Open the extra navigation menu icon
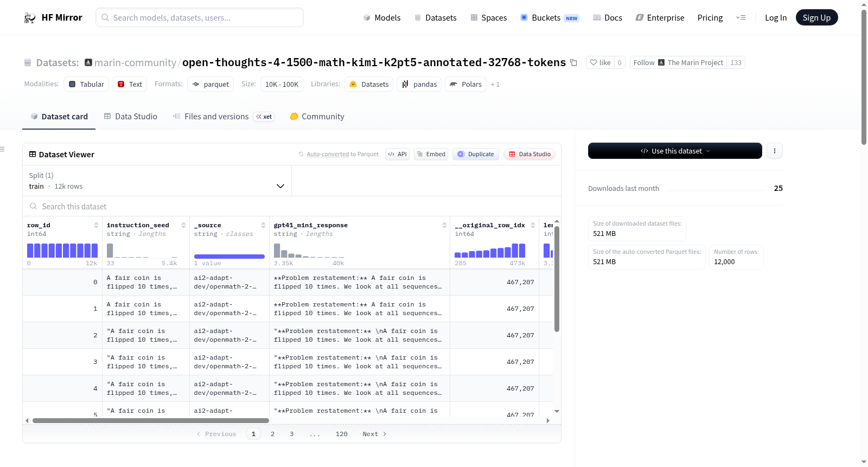Image resolution: width=868 pixels, height=467 pixels. 741,18
